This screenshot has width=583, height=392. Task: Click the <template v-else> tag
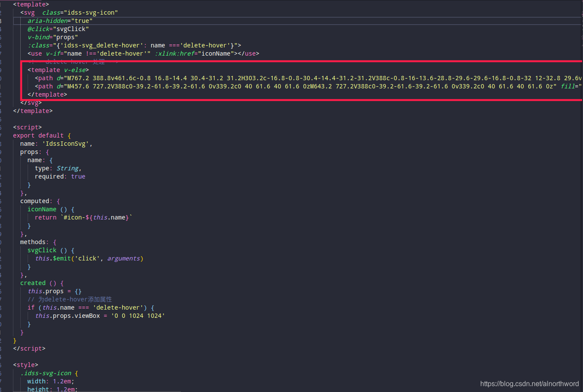point(58,70)
